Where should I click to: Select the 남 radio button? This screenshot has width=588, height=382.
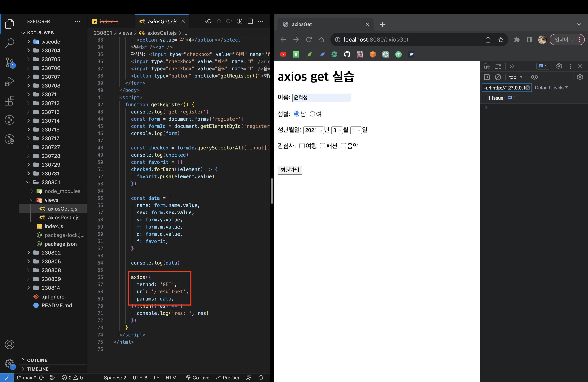296,114
